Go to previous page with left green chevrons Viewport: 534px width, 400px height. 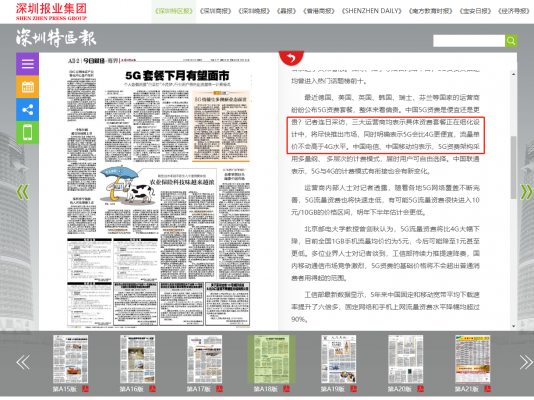(23, 192)
